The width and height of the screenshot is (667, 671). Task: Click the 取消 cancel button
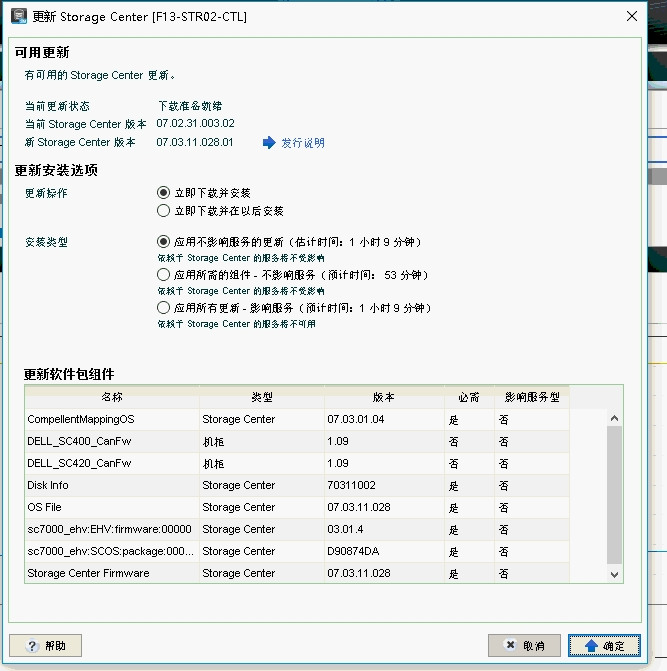[x=524, y=645]
